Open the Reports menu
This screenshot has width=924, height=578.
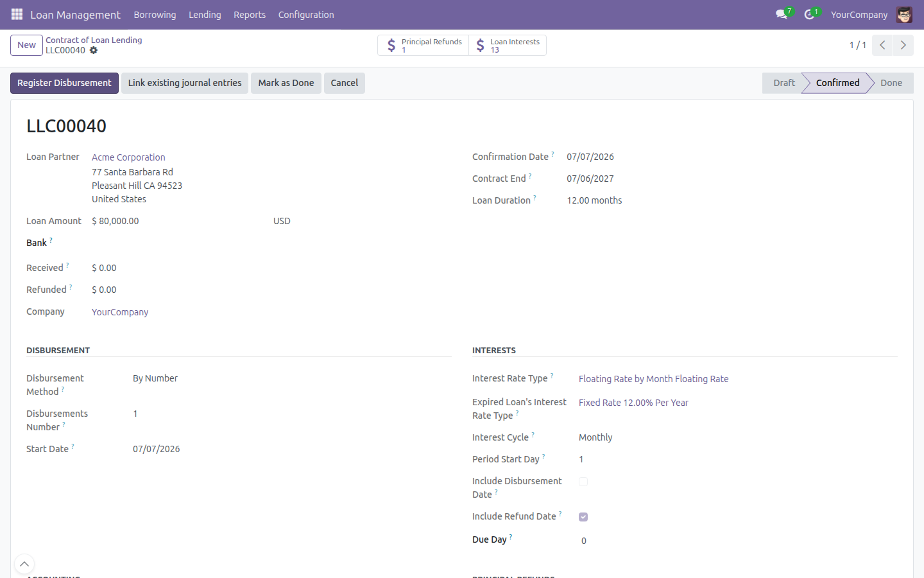[x=250, y=14]
